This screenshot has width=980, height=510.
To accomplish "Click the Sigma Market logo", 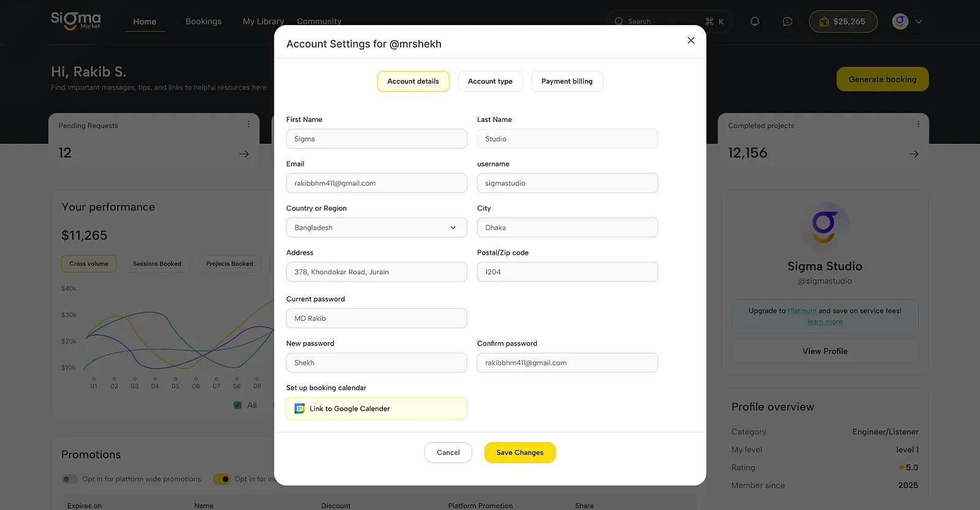I will (x=75, y=20).
